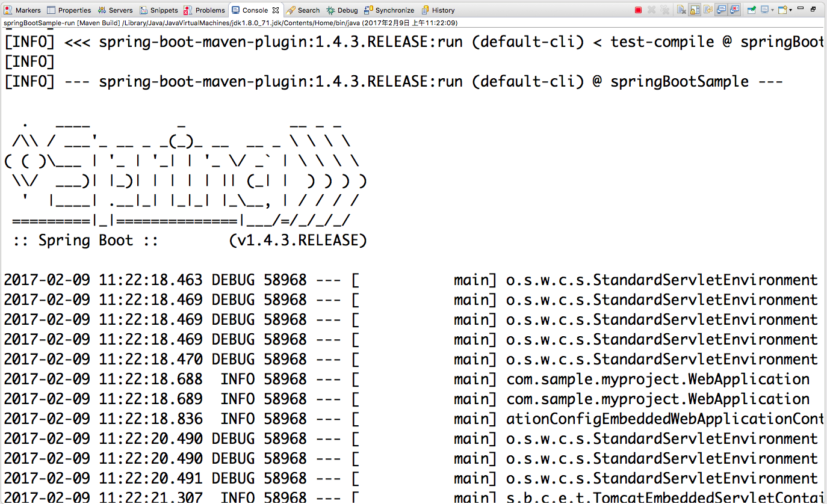Click Remove All Terminated Launches double-X icon
The height and width of the screenshot is (504, 827).
(664, 10)
